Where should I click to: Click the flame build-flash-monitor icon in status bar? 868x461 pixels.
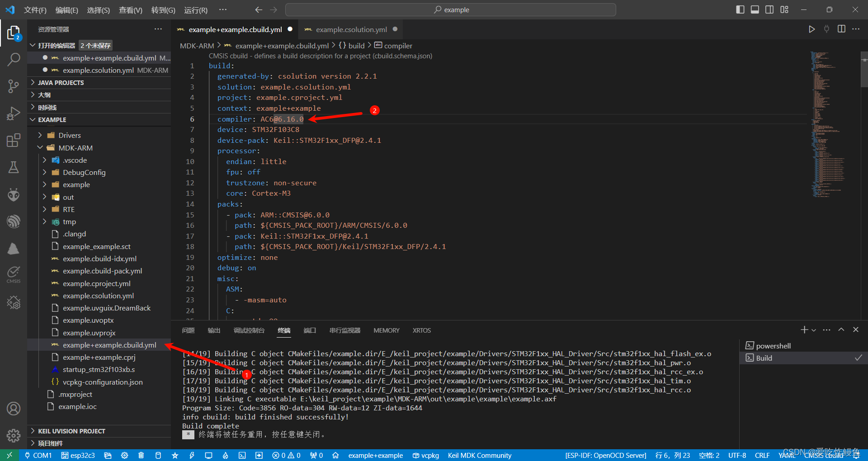tap(225, 455)
